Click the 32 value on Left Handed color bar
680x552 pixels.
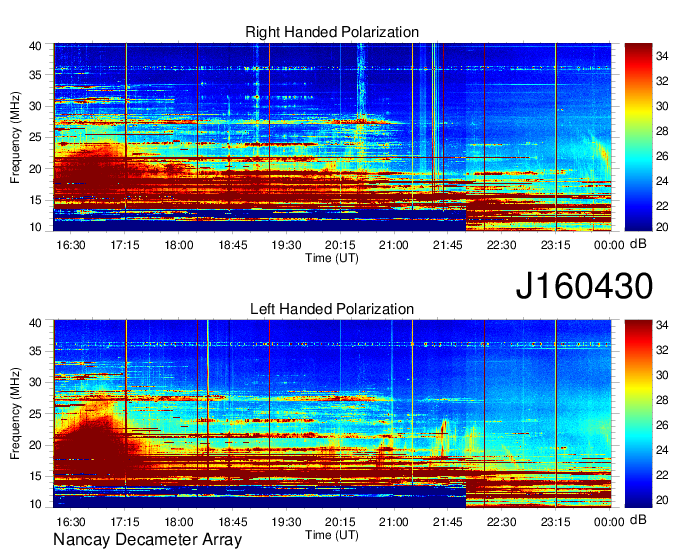662,350
